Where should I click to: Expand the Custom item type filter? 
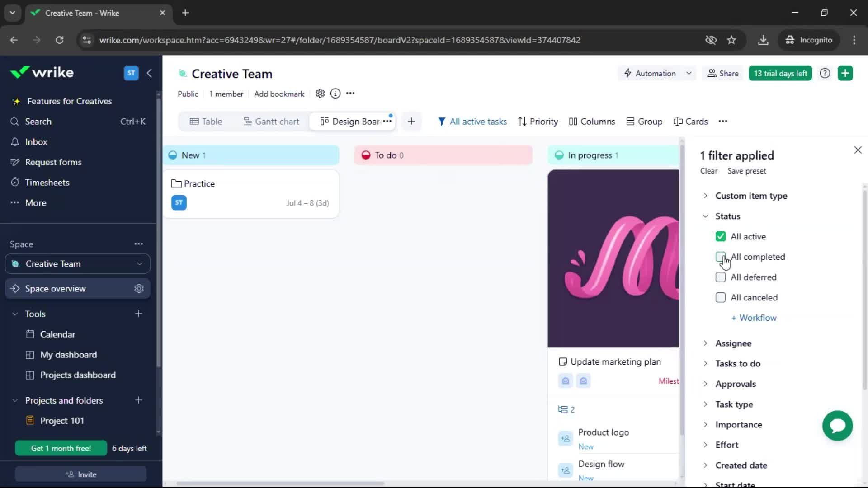[x=705, y=196]
